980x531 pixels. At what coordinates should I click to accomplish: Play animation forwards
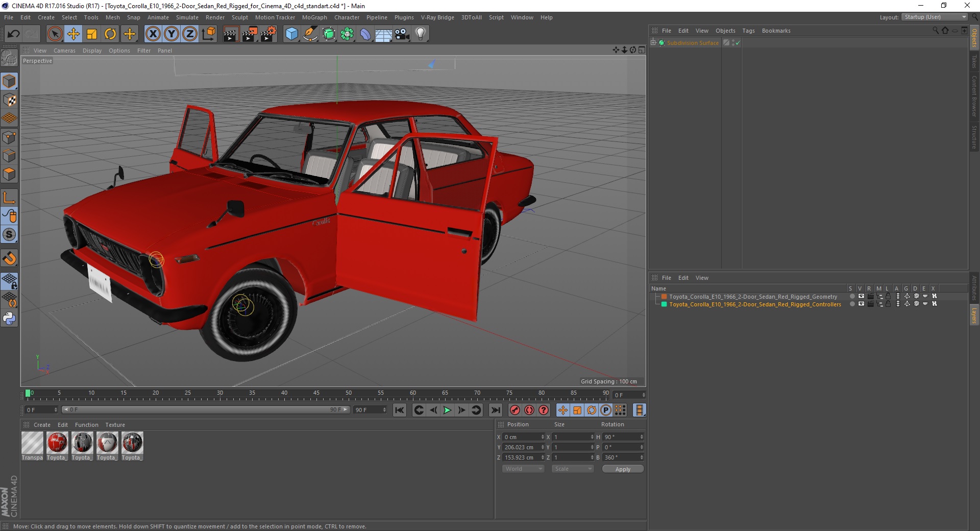(x=447, y=410)
